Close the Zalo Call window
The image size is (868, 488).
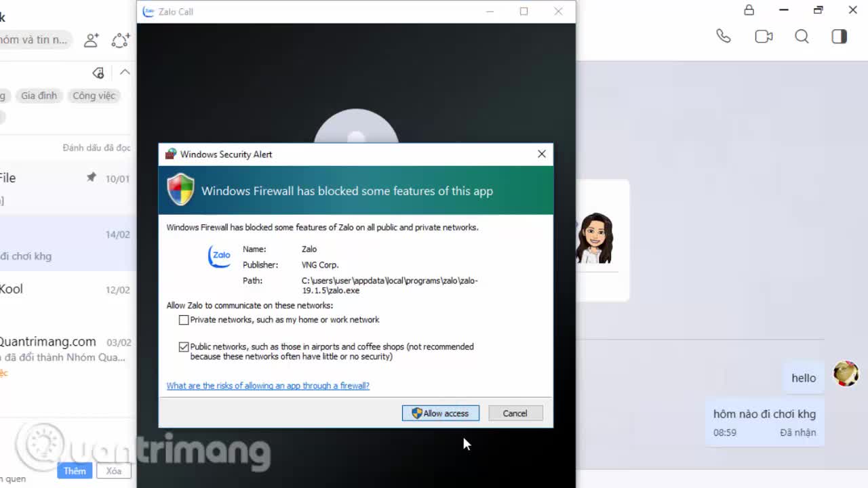(558, 12)
